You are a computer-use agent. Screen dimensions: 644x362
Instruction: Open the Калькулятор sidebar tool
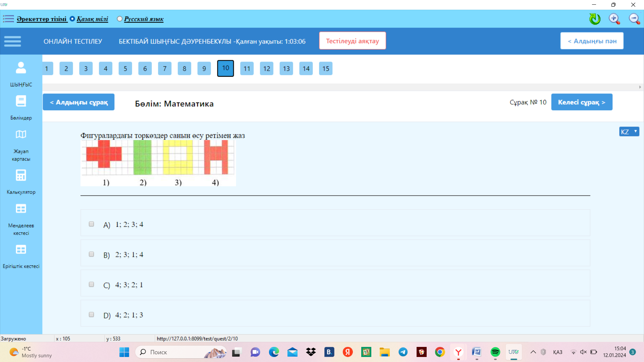(x=21, y=175)
